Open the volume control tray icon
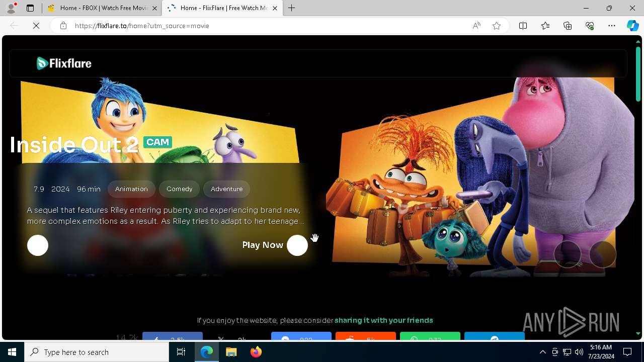 tap(579, 352)
